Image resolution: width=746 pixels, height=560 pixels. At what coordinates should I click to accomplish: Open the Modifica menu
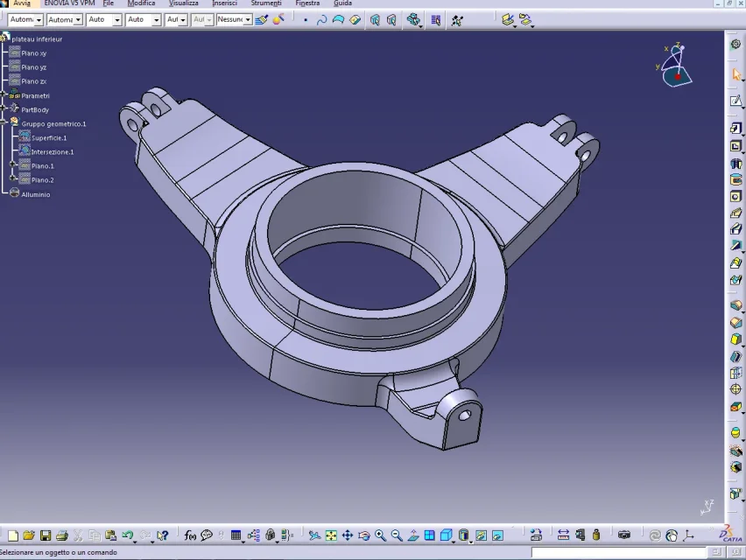(141, 3)
